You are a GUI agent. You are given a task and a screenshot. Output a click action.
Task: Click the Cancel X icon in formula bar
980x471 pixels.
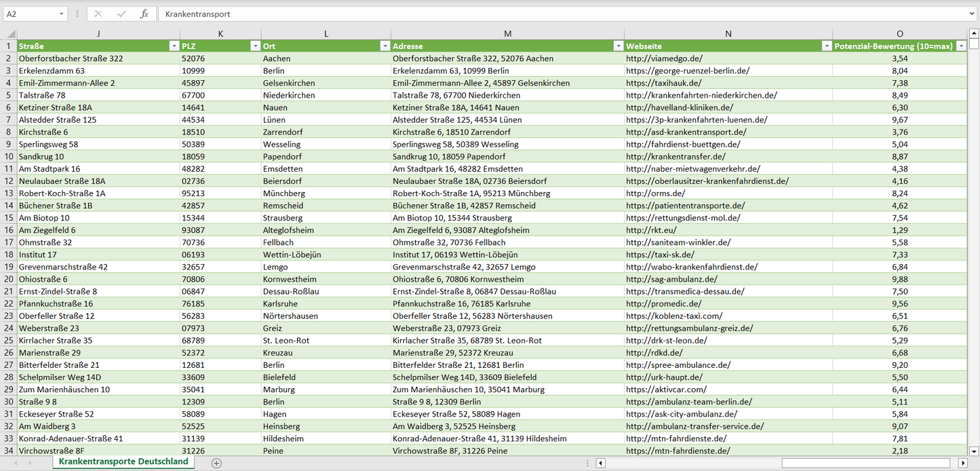coord(98,14)
